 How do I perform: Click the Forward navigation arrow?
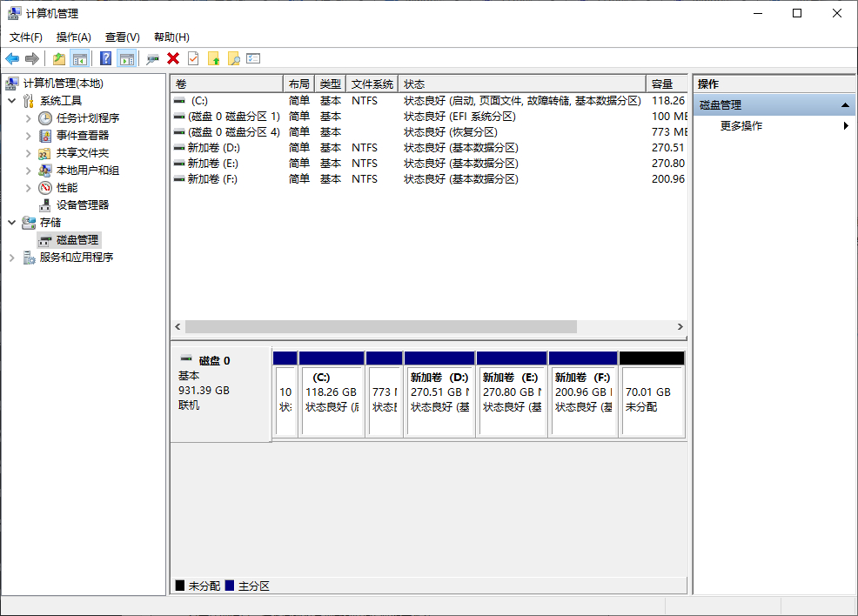click(31, 58)
